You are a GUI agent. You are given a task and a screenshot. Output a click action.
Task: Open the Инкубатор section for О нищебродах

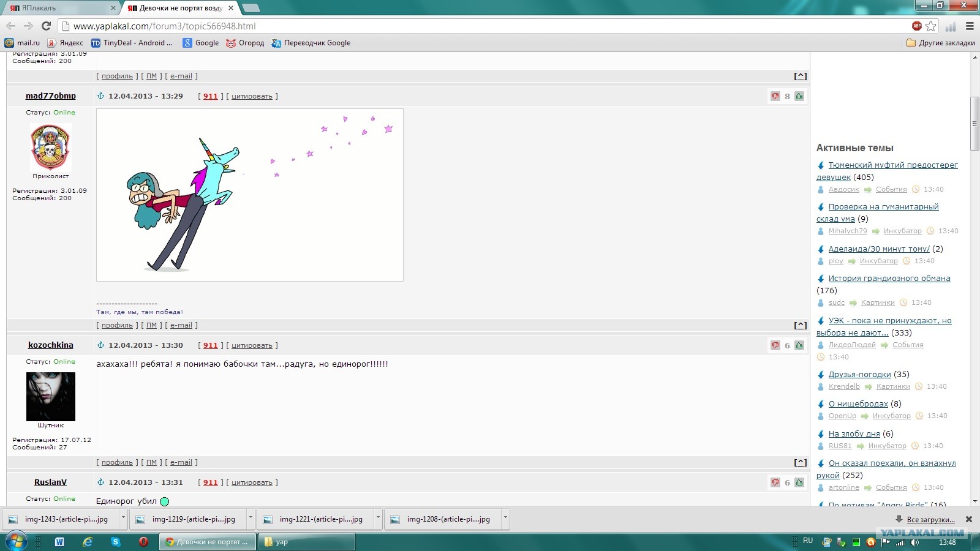(x=892, y=416)
